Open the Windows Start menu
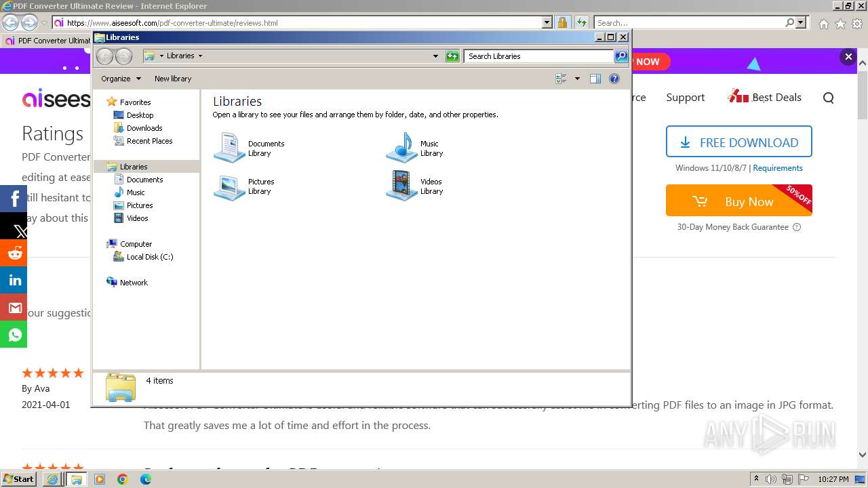 click(x=19, y=479)
